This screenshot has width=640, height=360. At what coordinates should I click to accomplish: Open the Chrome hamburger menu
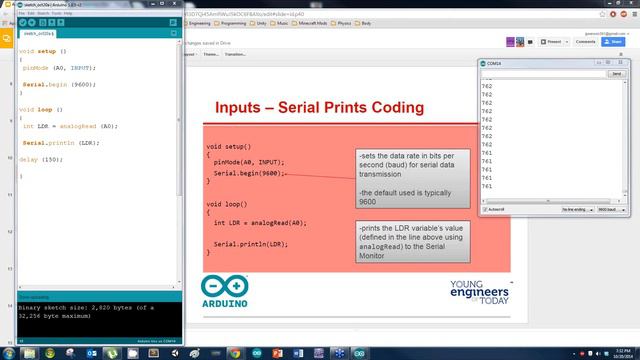click(635, 14)
